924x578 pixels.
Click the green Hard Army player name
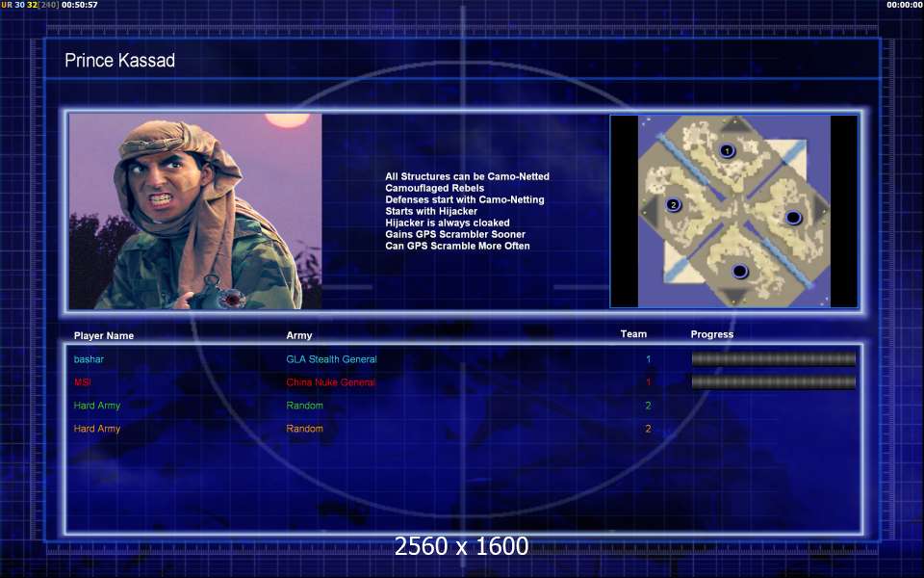96,406
